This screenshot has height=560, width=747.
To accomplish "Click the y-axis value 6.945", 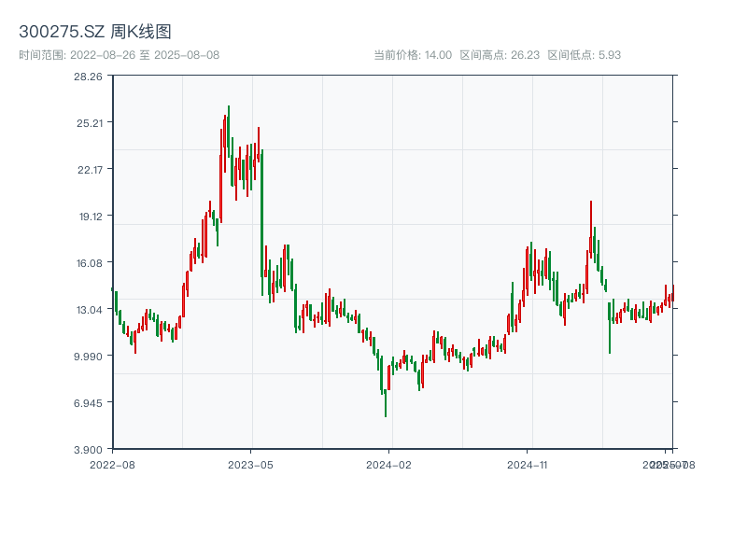I will [88, 403].
